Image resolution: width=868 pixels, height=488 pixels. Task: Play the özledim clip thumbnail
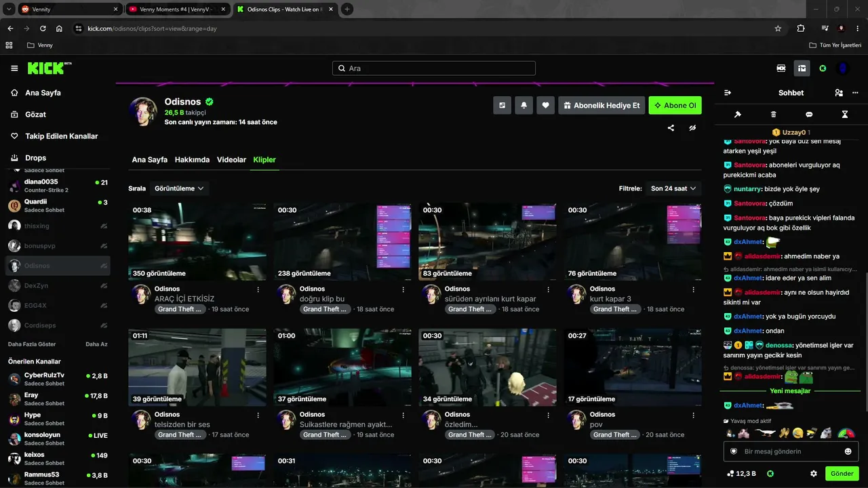(x=488, y=367)
